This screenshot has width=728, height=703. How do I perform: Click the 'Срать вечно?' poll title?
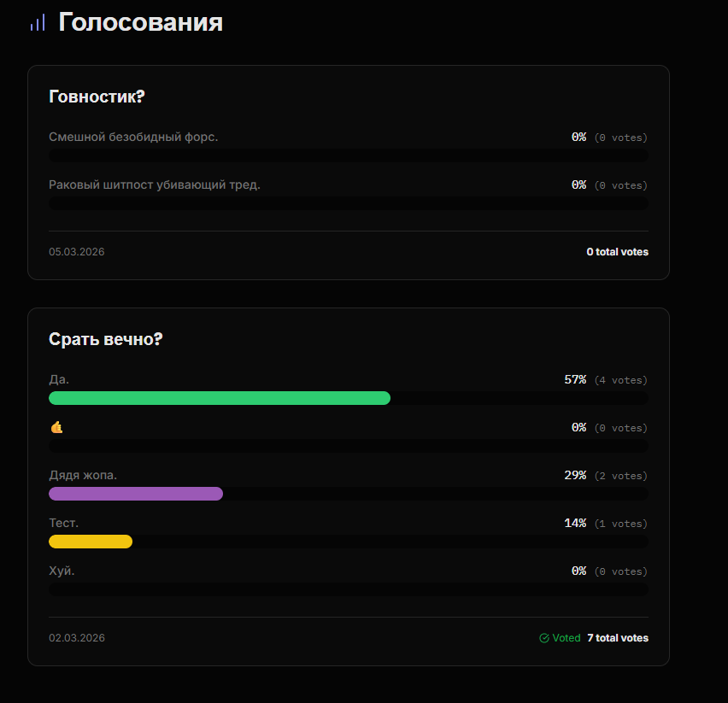(x=106, y=339)
